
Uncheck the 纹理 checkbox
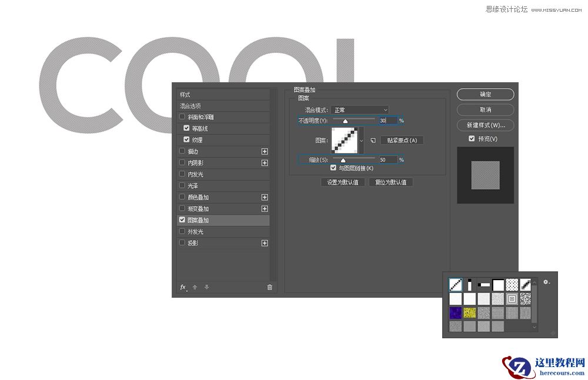[x=186, y=139]
